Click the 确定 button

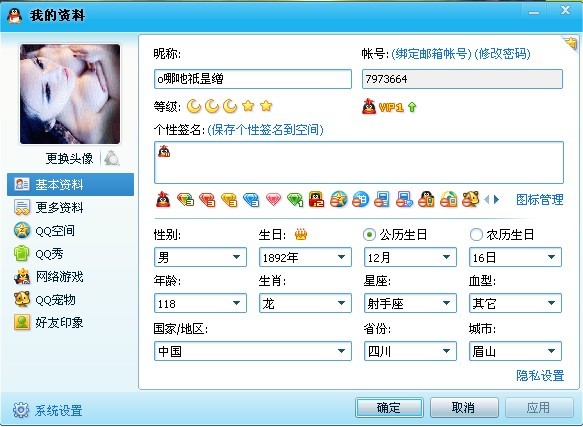coord(389,408)
